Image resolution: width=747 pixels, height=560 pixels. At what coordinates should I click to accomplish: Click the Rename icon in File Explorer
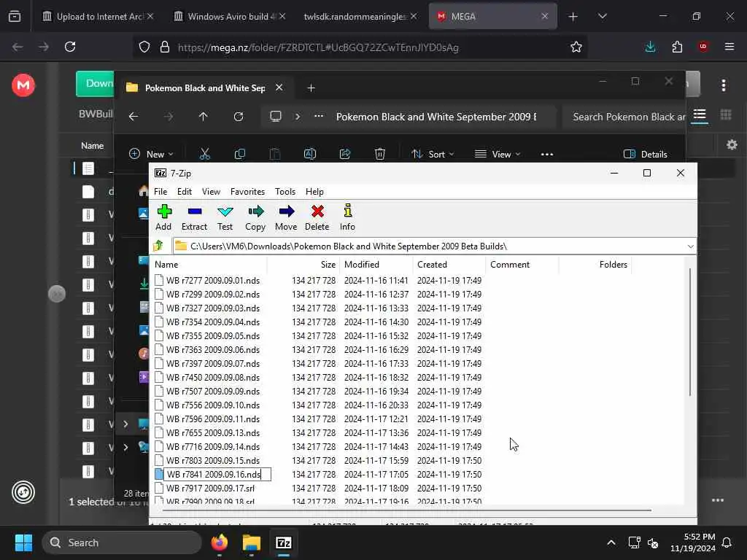point(309,154)
